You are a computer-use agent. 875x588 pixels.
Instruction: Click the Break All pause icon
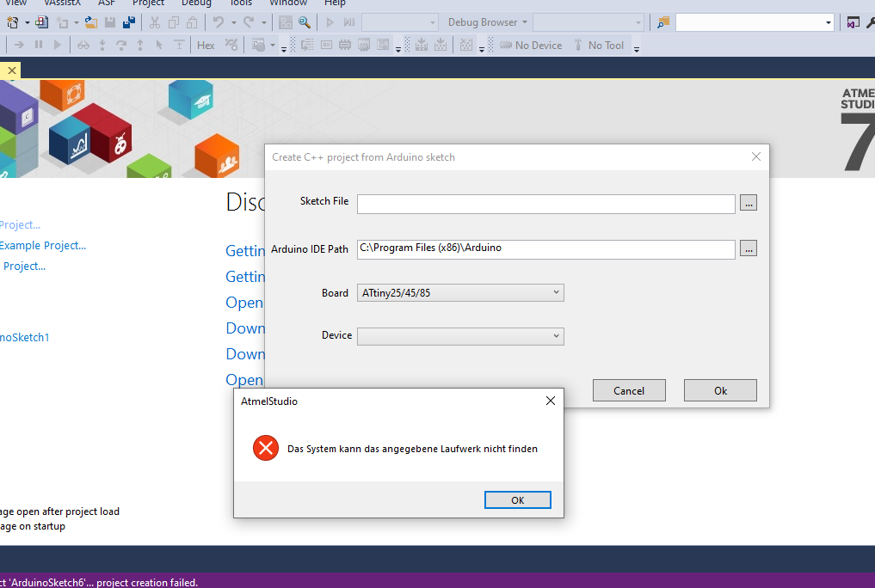(39, 45)
